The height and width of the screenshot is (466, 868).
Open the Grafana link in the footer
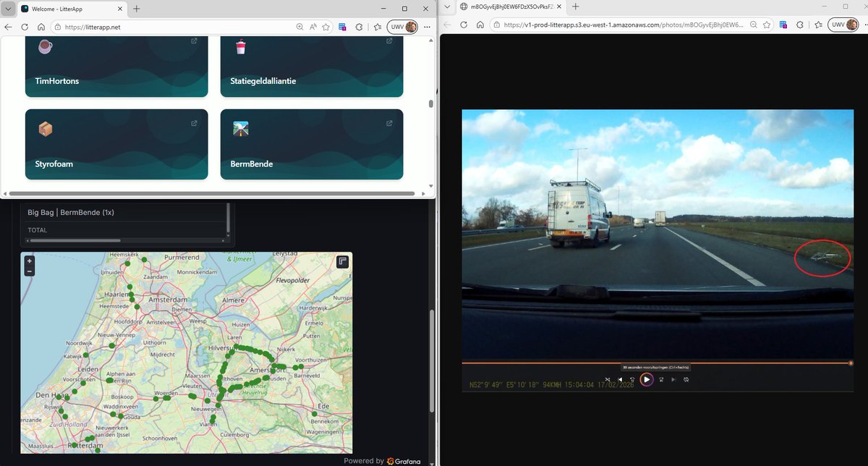[403, 461]
